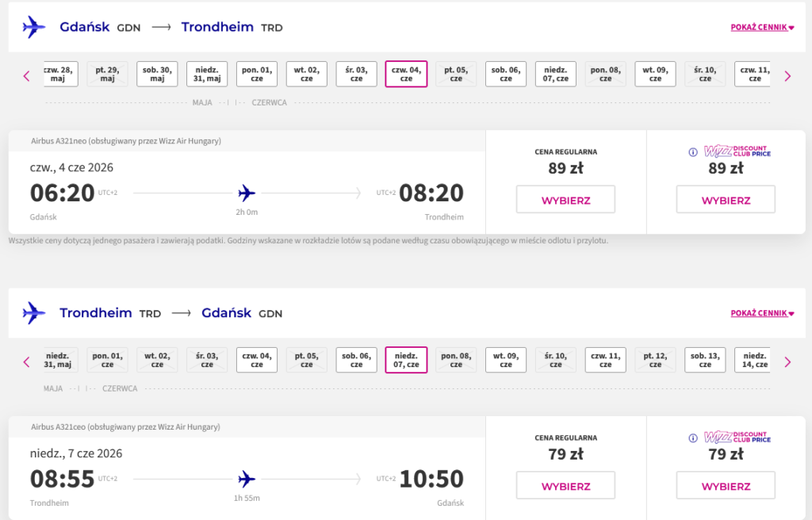
Task: Click the plane icon beside Gdańsk–Trondheim header
Action: [34, 27]
